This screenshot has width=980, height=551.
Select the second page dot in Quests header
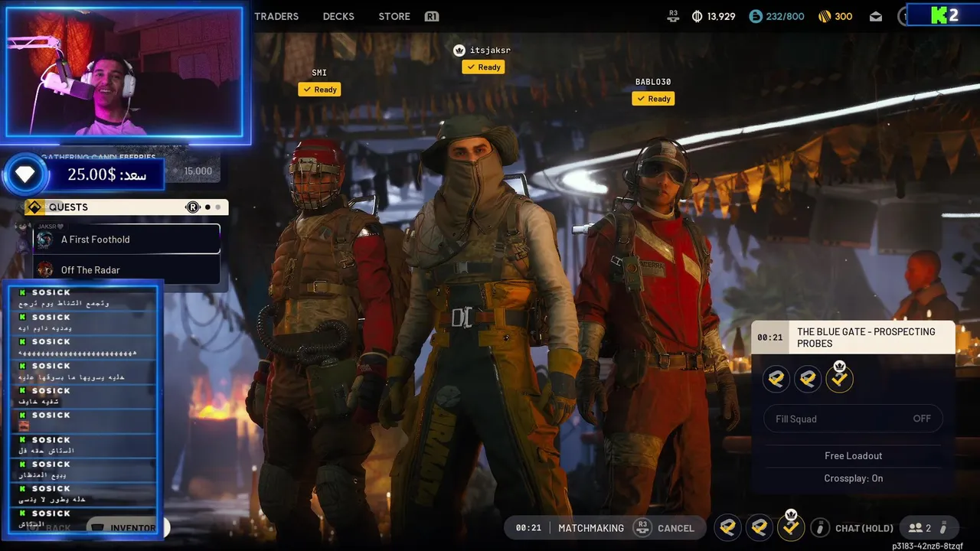click(217, 207)
